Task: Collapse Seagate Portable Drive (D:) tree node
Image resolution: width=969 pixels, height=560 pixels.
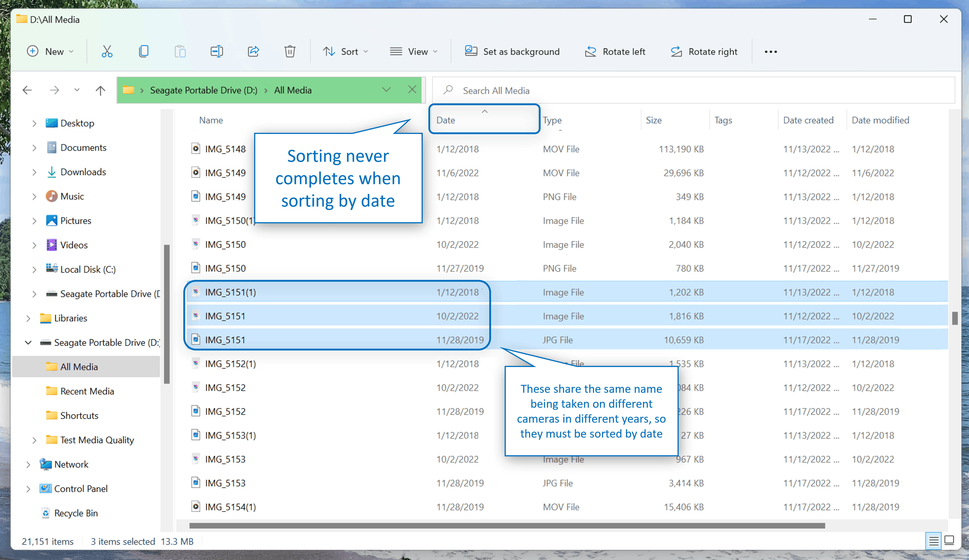Action: [x=28, y=343]
